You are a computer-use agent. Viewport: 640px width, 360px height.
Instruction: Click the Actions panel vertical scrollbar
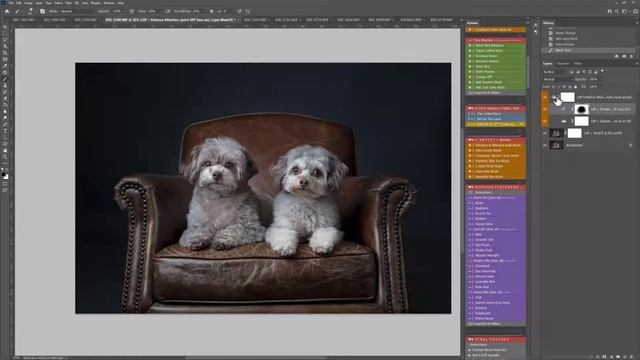(528, 72)
